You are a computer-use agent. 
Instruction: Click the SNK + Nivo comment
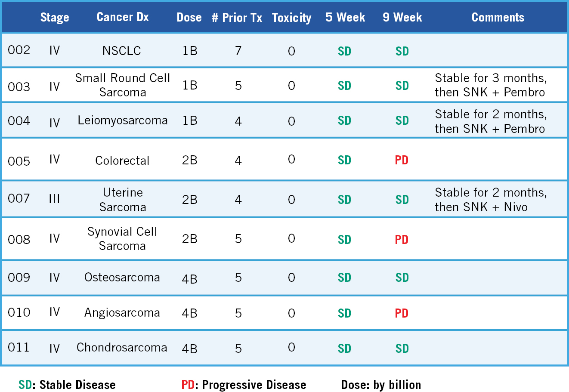coord(481,207)
